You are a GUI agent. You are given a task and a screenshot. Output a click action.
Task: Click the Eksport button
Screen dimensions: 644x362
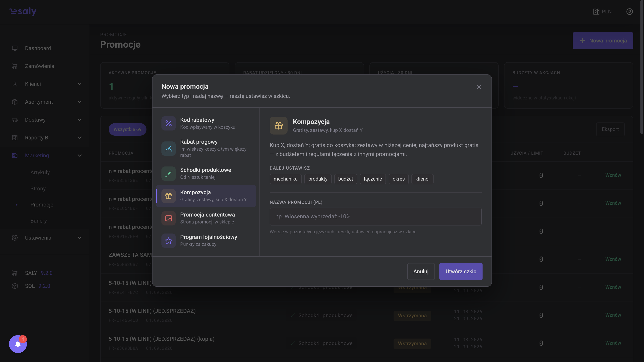pyautogui.click(x=610, y=129)
